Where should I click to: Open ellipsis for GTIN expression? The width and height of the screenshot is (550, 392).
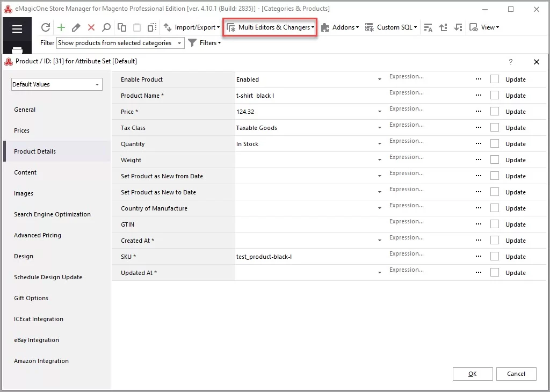pyautogui.click(x=479, y=224)
